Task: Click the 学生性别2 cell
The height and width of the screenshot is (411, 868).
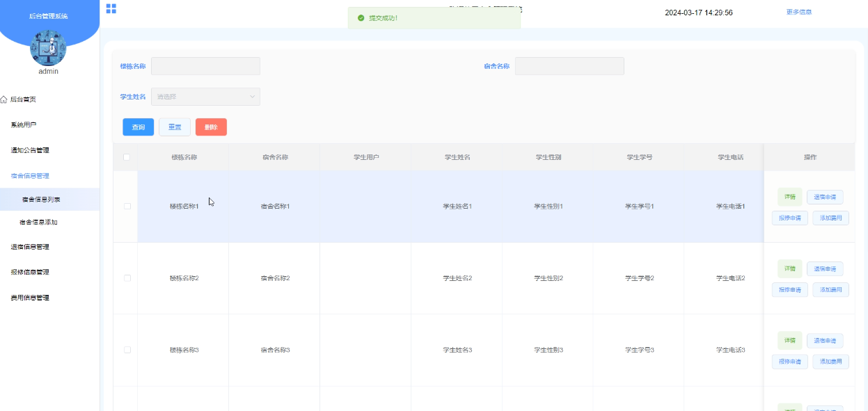Action: [x=549, y=278]
